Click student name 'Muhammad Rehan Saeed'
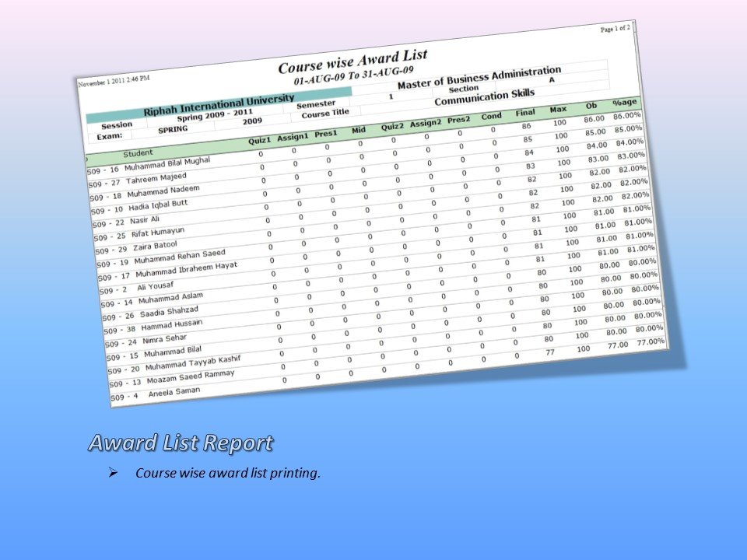 (x=180, y=257)
